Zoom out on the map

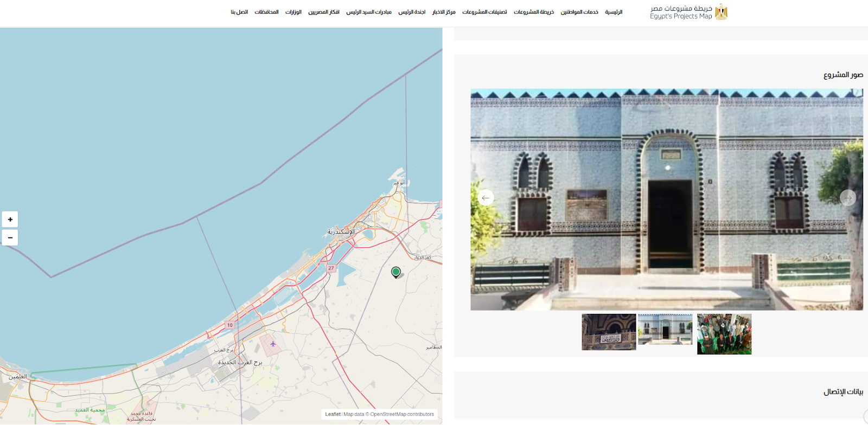[10, 238]
